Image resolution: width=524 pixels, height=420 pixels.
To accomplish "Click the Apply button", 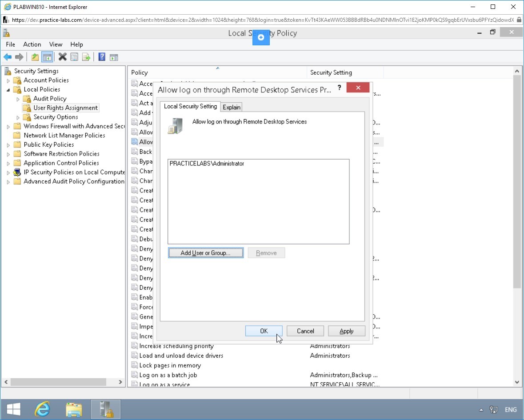I will click(x=347, y=331).
